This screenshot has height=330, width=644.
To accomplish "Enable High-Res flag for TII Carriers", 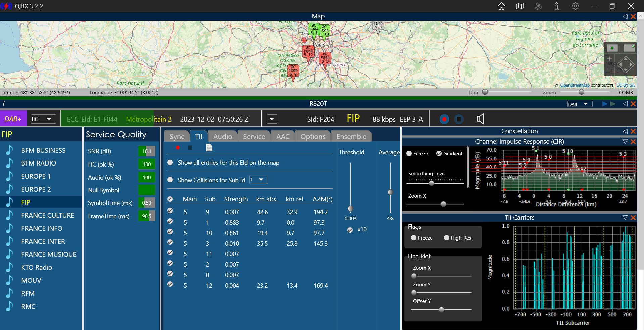I will pyautogui.click(x=447, y=238).
